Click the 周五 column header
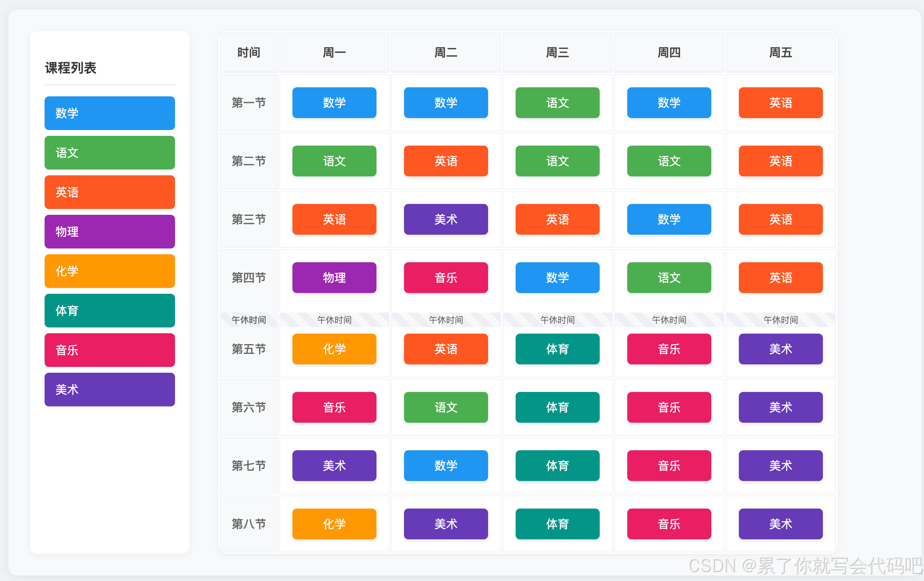The image size is (924, 581). (x=781, y=53)
